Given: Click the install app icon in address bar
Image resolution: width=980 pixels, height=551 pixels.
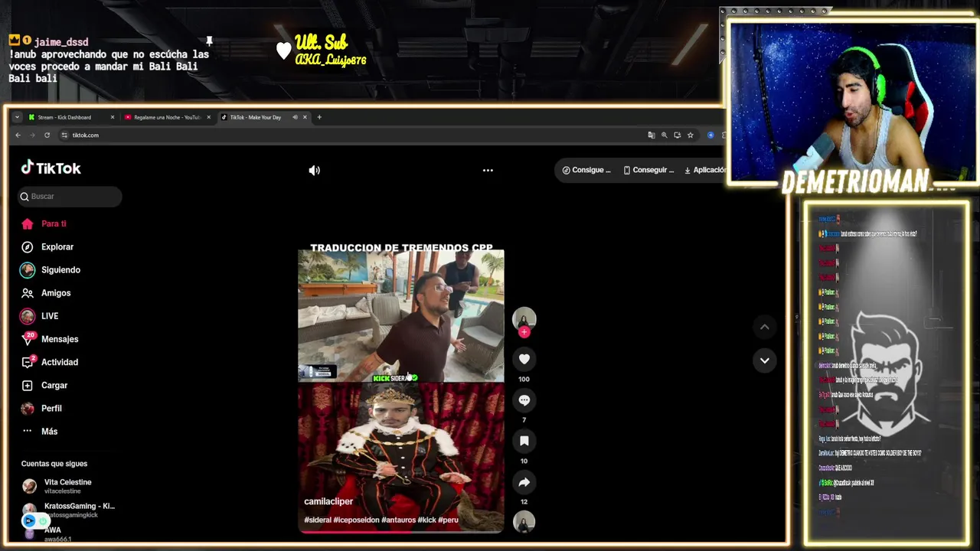Looking at the screenshot, I should pos(677,135).
